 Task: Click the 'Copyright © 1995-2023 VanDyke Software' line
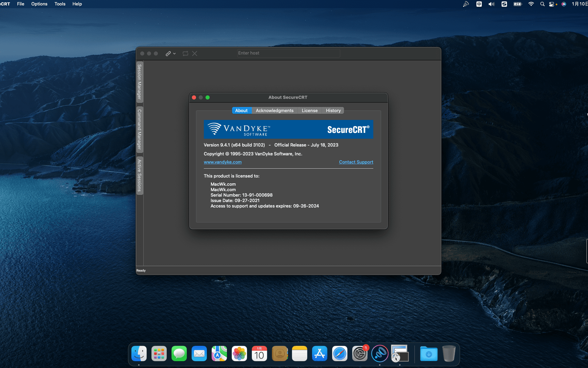point(253,154)
